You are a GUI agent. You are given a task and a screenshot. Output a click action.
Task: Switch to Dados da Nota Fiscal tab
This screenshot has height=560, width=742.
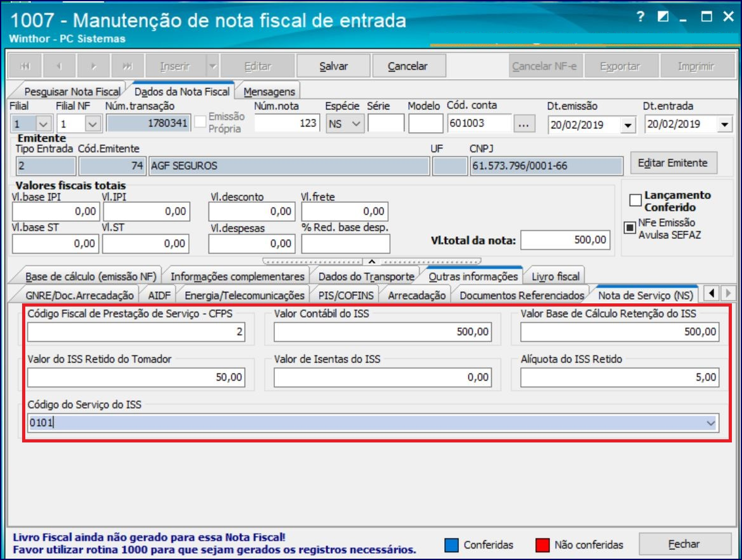[182, 92]
